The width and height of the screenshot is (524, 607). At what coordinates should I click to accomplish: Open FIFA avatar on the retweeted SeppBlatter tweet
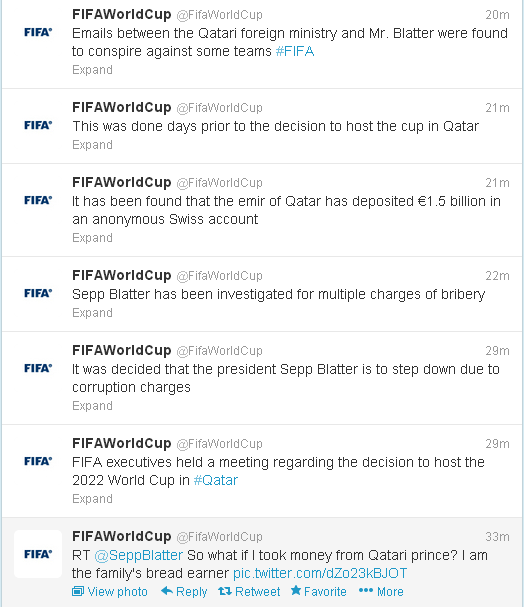pyautogui.click(x=38, y=554)
